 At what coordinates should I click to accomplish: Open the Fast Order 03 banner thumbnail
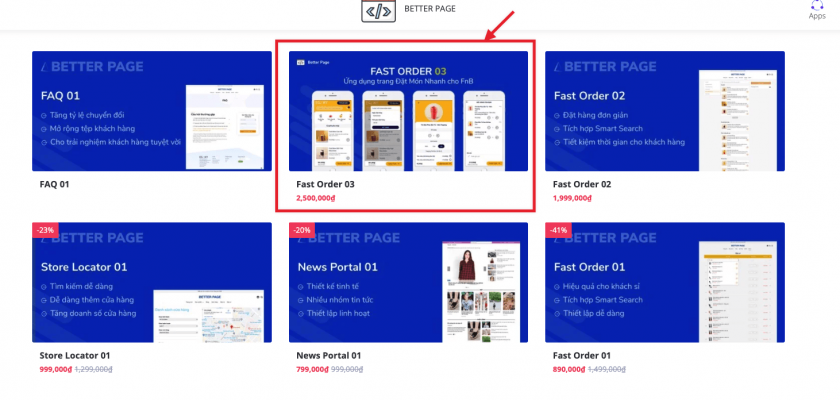coord(407,111)
